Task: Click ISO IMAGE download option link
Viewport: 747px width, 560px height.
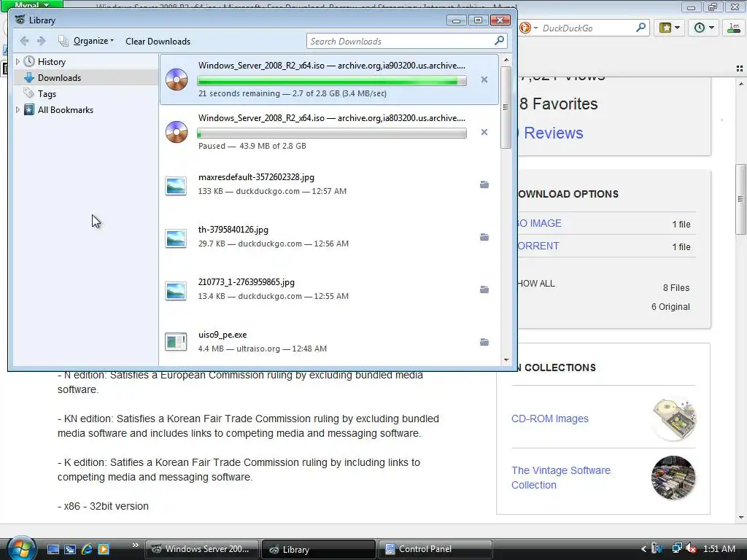Action: pos(539,223)
